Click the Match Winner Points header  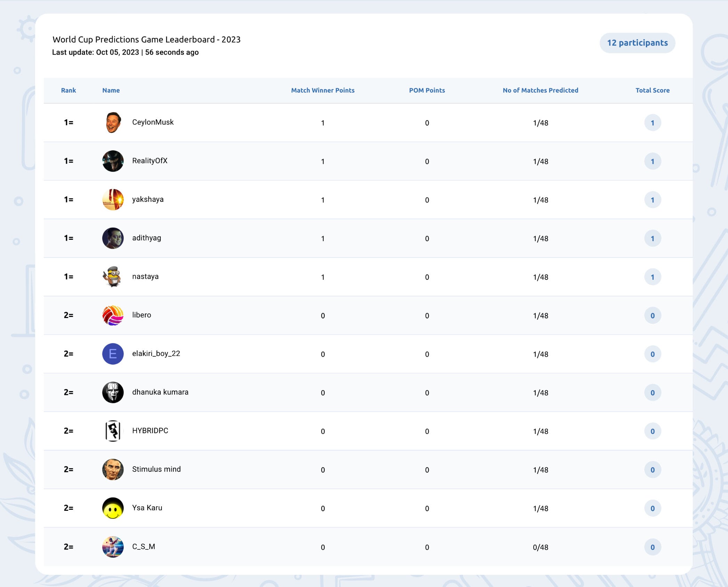[323, 90]
